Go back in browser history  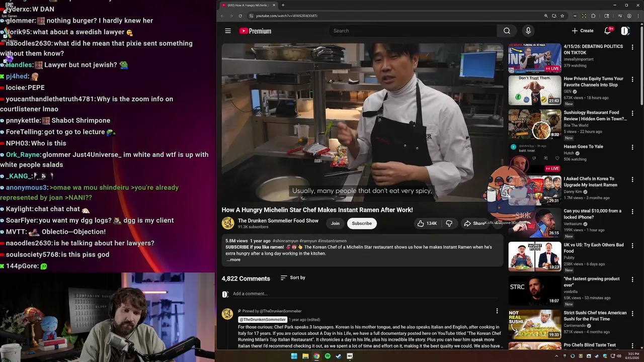click(222, 16)
